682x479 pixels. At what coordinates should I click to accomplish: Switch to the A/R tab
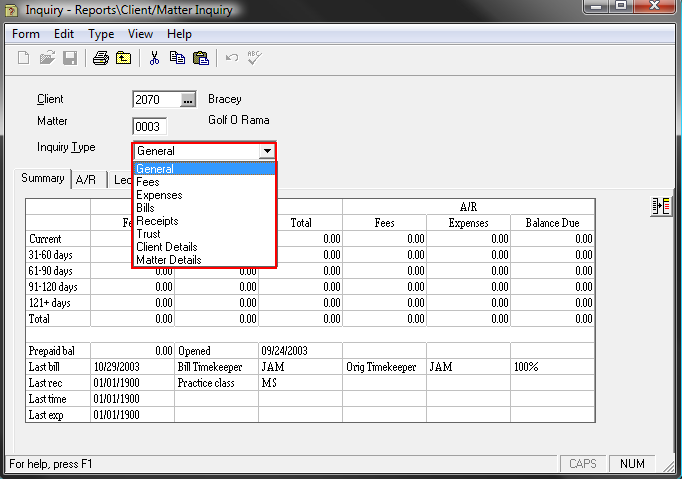(86, 180)
